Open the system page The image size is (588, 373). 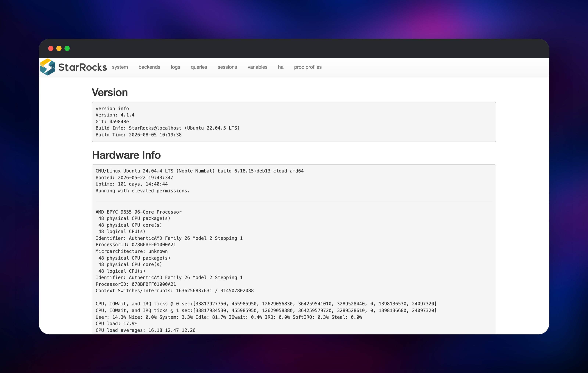120,67
